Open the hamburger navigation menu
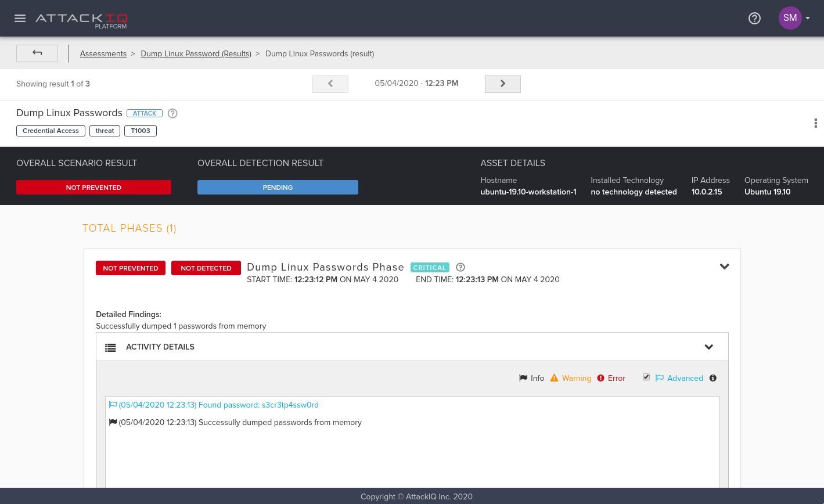Image resolution: width=824 pixels, height=504 pixels. point(20,18)
